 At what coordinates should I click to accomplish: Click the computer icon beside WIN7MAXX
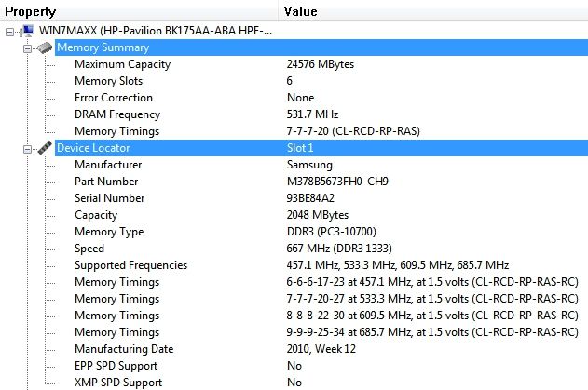pos(27,31)
